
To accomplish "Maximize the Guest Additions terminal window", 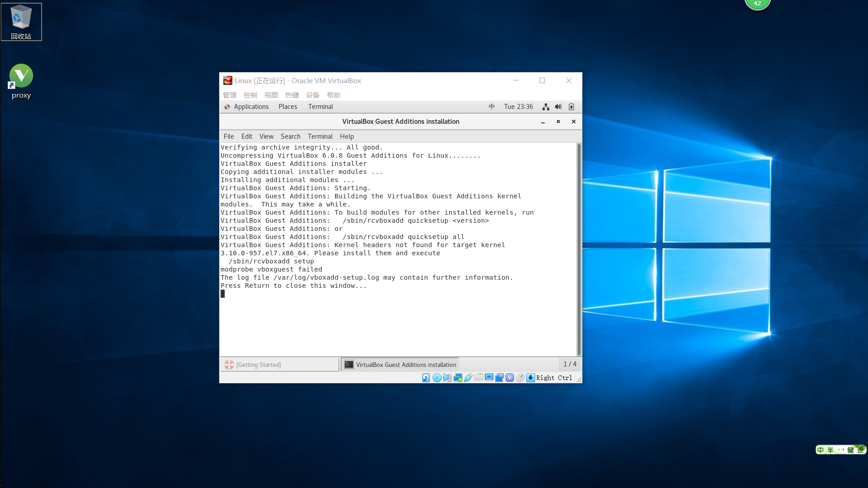I will [x=558, y=122].
